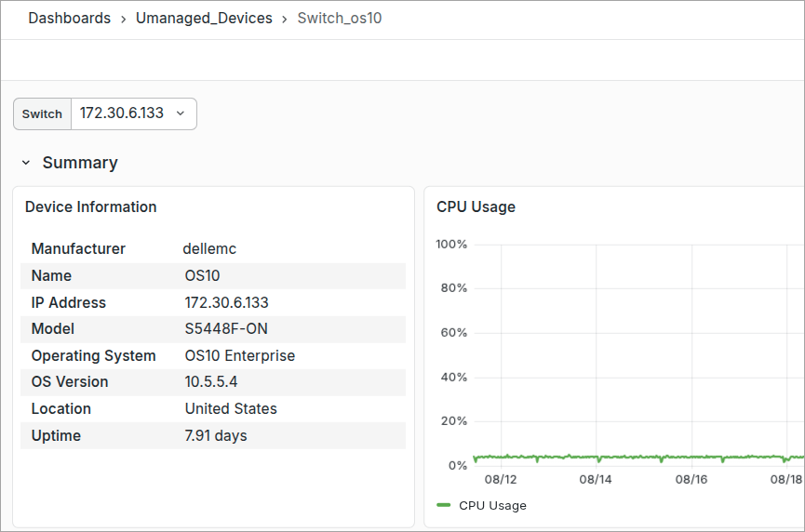805x532 pixels.
Task: Click the green CPU Usage legend swatch
Action: pyautogui.click(x=443, y=505)
